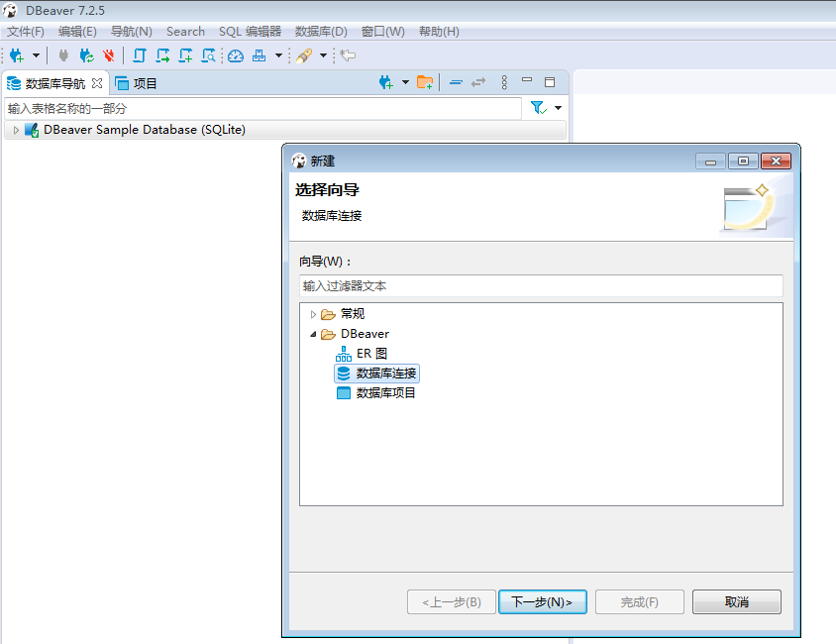Click the grey Connect plug icon
836x644 pixels.
[x=63, y=55]
